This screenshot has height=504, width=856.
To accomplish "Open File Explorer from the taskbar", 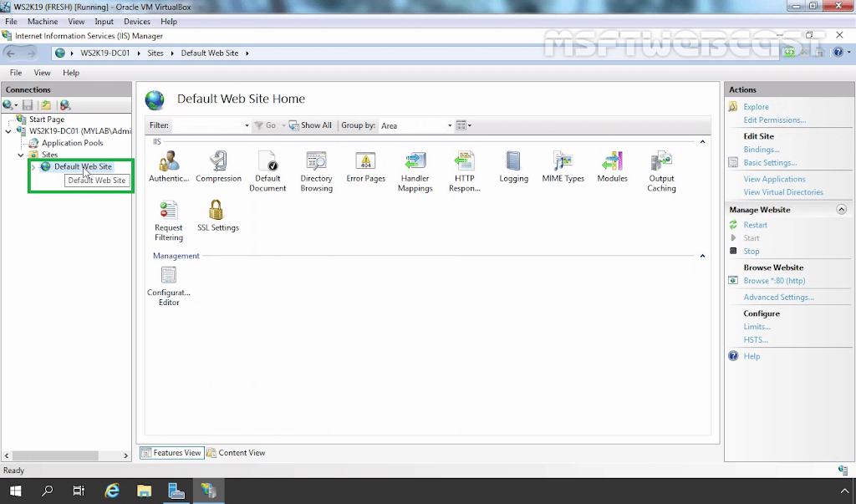I will 144,491.
